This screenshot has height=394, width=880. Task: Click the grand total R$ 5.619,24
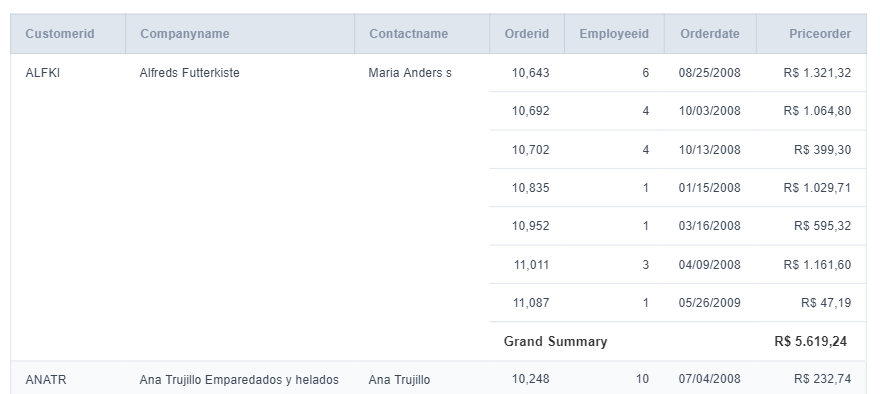click(x=810, y=342)
